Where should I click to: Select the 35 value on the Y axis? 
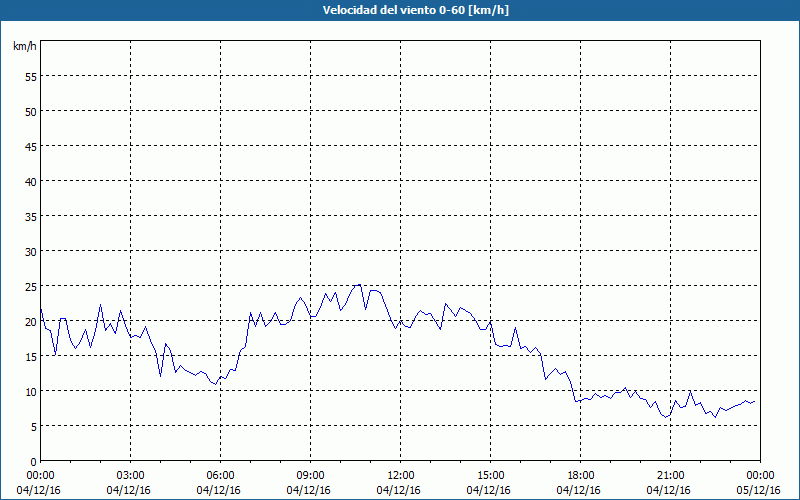tap(31, 217)
